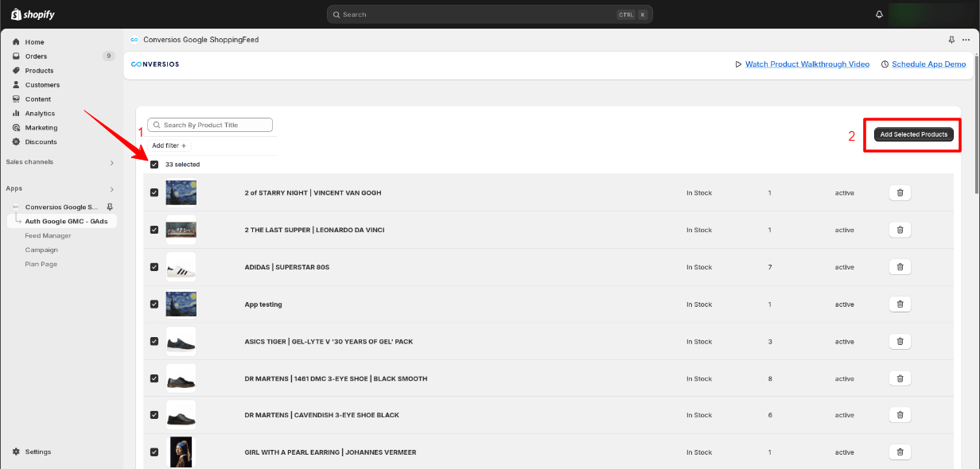Delete DR MARTENS CAVENDISH product
The width and height of the screenshot is (980, 469).
pyautogui.click(x=900, y=415)
